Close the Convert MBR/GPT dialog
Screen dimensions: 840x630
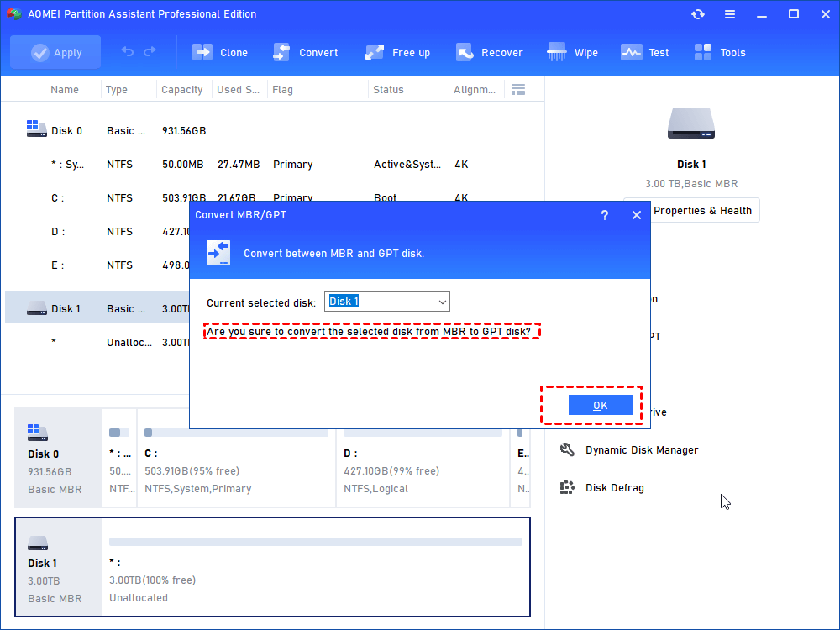coord(637,215)
